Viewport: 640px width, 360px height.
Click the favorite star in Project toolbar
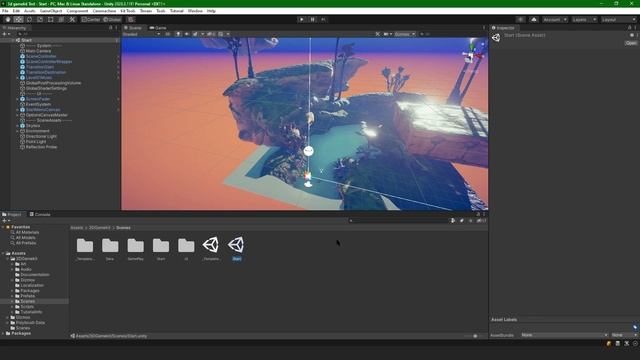470,221
